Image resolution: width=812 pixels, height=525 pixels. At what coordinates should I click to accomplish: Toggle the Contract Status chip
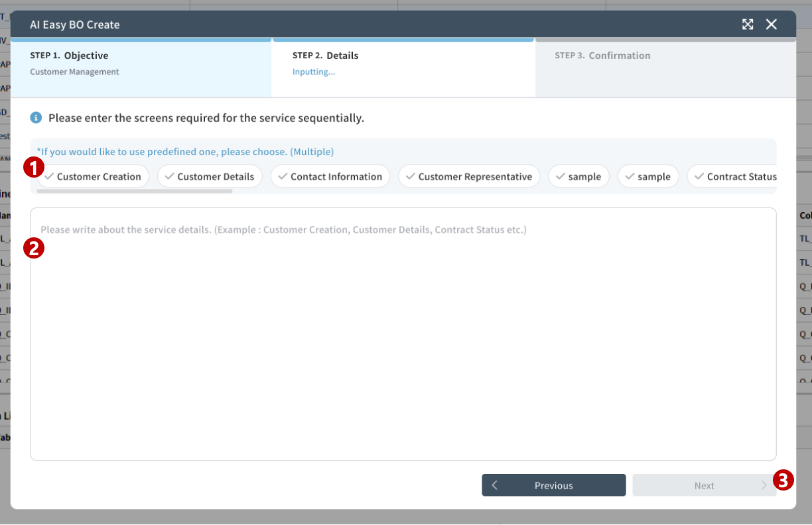(x=732, y=176)
